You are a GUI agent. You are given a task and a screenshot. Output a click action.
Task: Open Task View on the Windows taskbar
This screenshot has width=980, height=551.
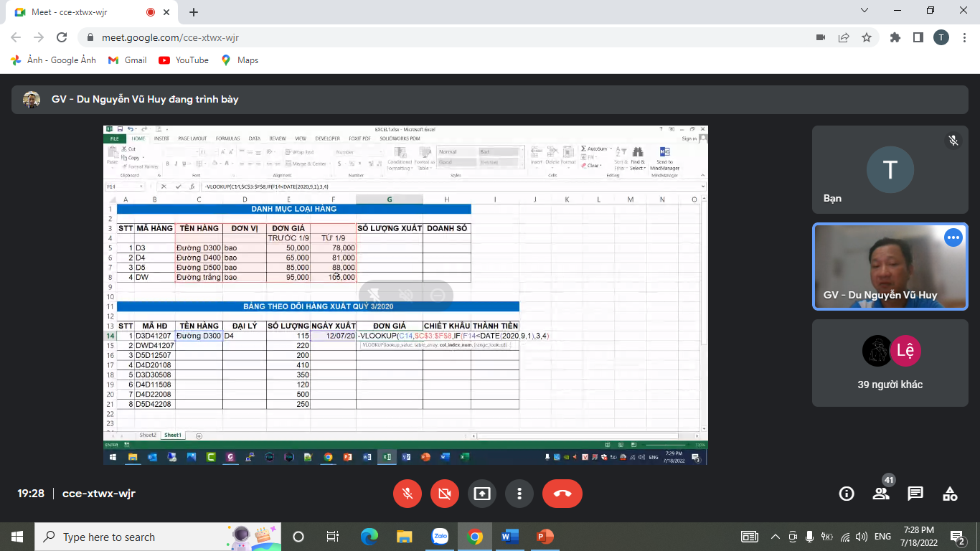click(332, 537)
